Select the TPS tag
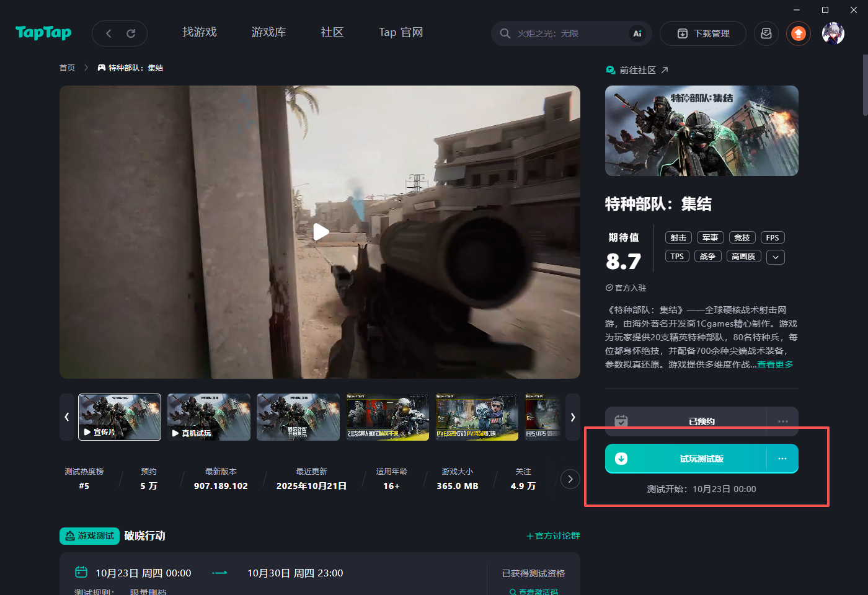The height and width of the screenshot is (595, 868). (x=677, y=256)
